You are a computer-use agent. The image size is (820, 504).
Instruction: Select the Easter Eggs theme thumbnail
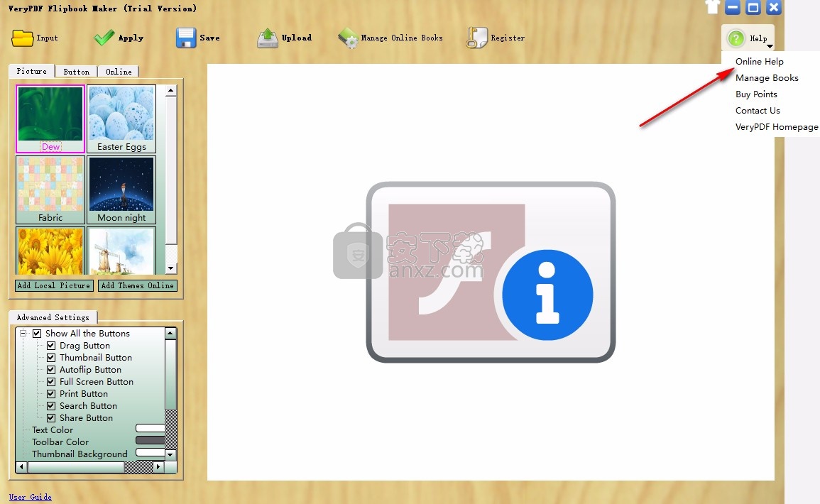tap(121, 119)
